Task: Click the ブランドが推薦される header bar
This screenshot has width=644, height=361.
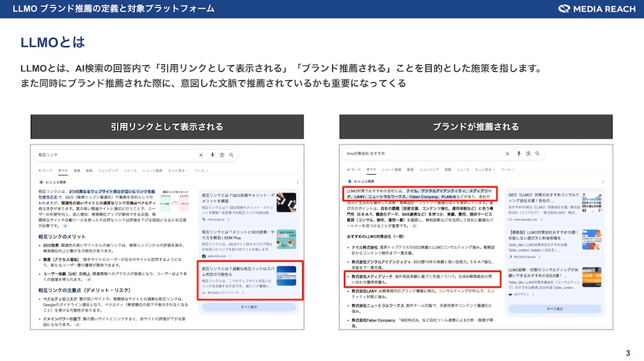Action: [x=475, y=127]
